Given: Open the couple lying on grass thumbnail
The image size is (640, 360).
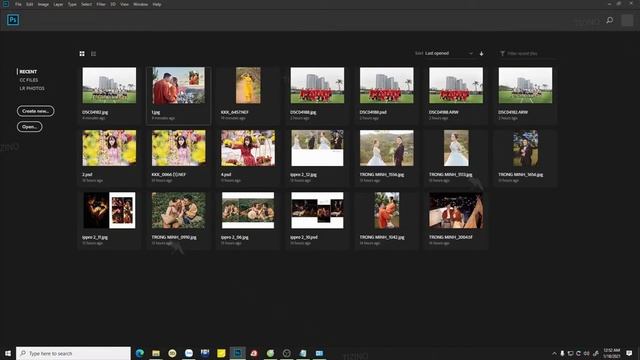Looking at the screenshot, I should [179, 210].
